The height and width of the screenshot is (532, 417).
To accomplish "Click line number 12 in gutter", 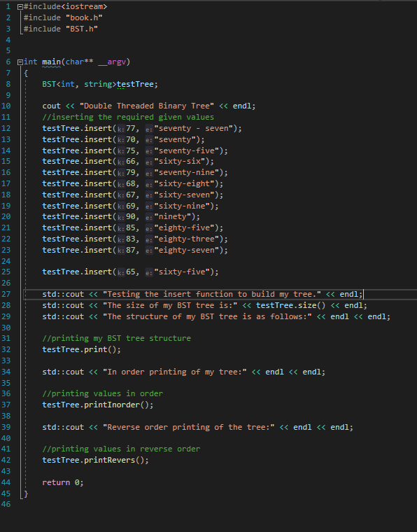I will [6, 128].
